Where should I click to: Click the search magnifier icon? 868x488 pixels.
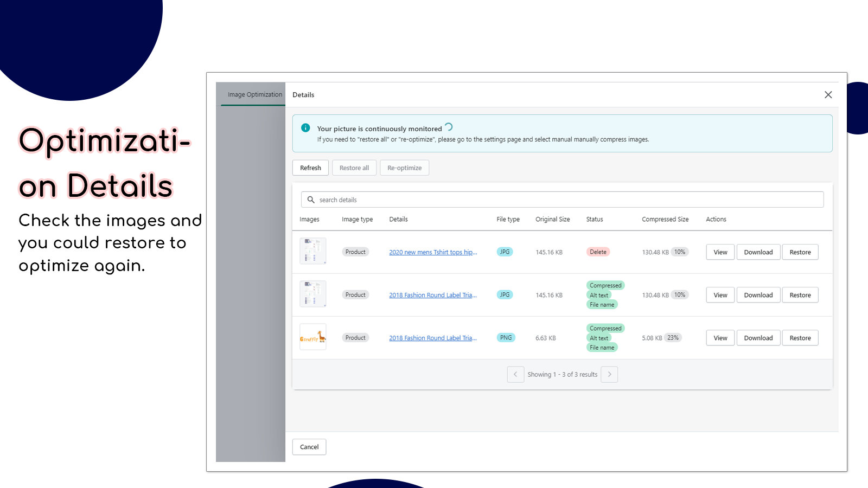pos(311,200)
